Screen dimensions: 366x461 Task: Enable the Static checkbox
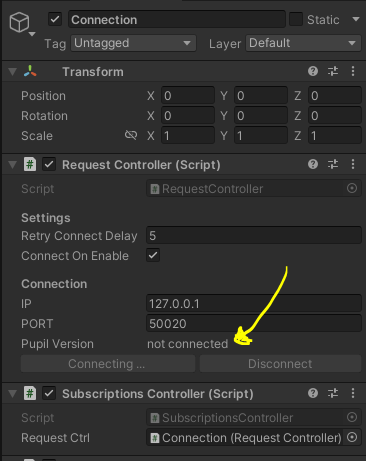point(296,19)
